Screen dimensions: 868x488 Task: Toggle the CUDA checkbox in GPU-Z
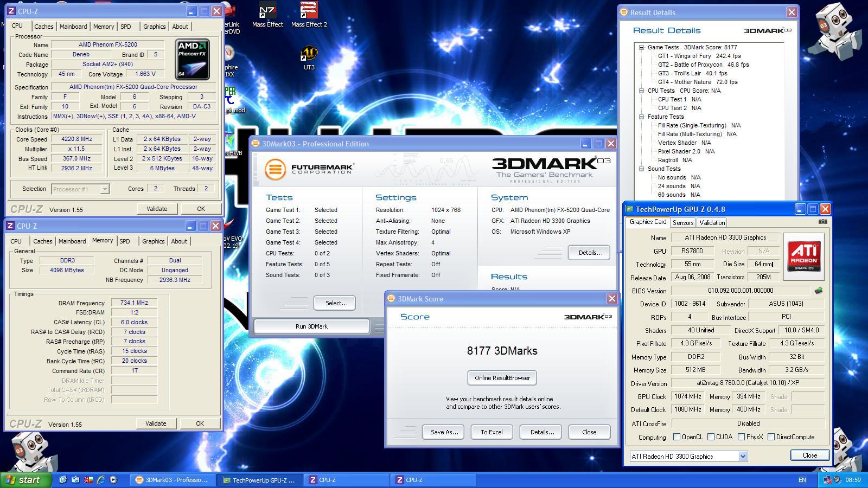point(711,437)
